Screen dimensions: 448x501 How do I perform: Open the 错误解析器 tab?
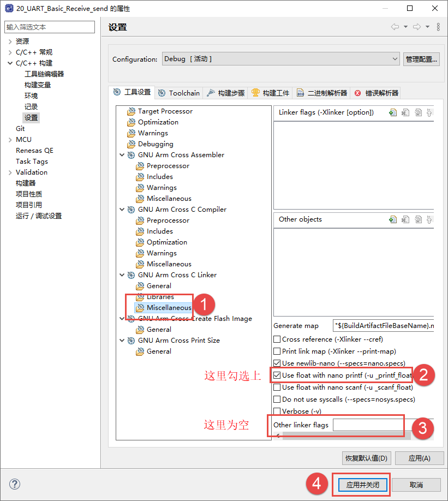coord(377,93)
